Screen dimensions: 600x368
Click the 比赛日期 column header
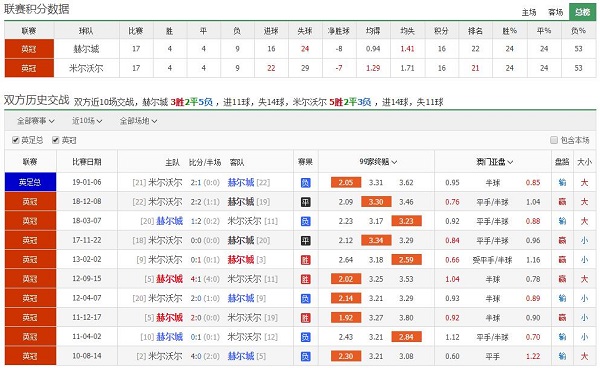coord(87,162)
